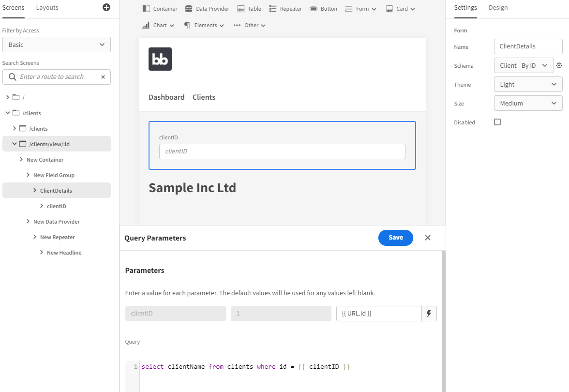Image resolution: width=569 pixels, height=392 pixels.
Task: Click the Other ellipsis icon
Action: [237, 25]
